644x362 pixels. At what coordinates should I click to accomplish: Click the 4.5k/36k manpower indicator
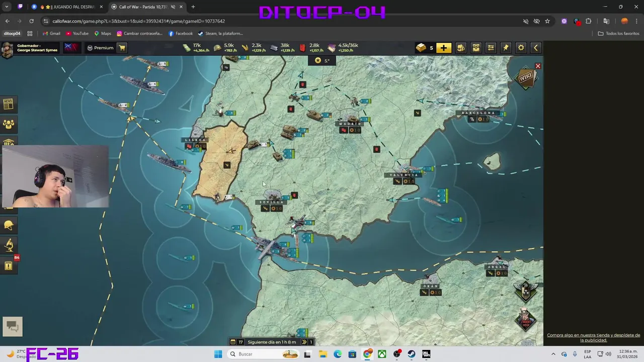pyautogui.click(x=343, y=48)
